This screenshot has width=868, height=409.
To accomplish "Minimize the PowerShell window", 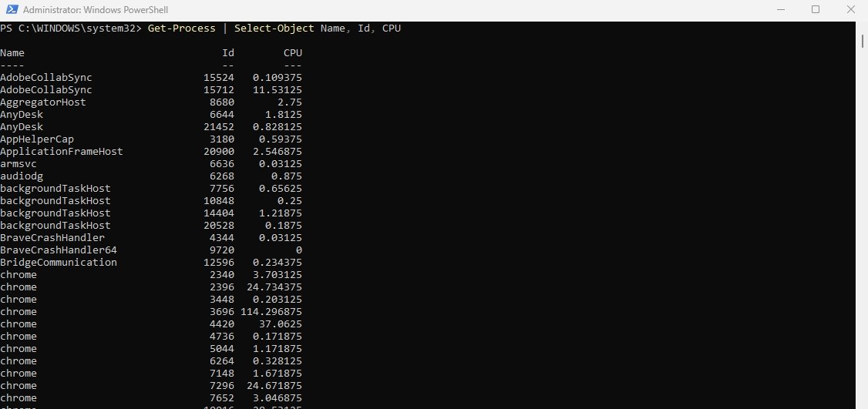I will click(781, 9).
